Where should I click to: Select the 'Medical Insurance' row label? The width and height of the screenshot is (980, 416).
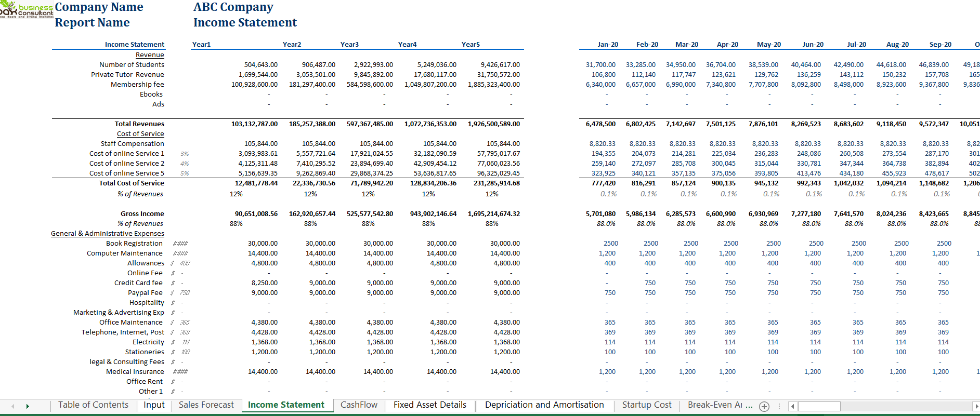pyautogui.click(x=135, y=372)
